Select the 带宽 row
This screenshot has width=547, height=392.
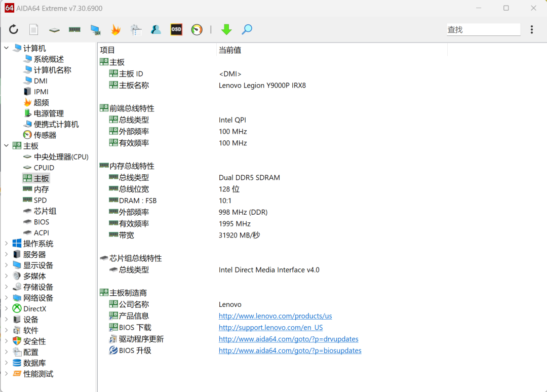click(x=272, y=234)
